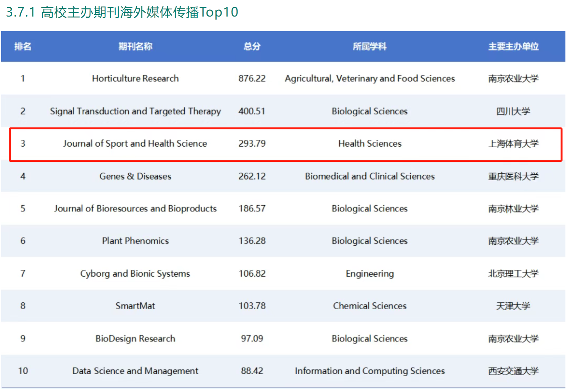
Task: Click the BioDesign Research journal cell
Action: 135,339
